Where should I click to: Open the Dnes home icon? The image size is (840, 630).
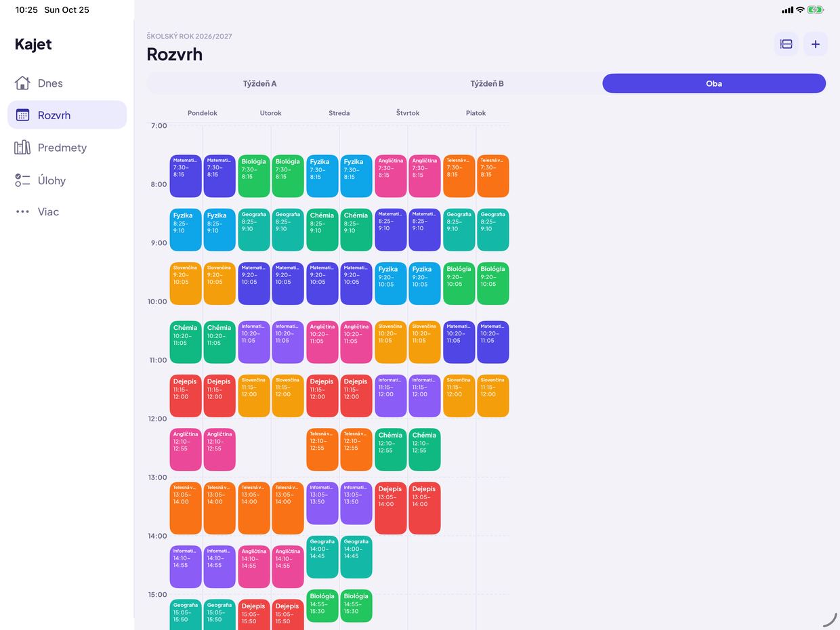pos(22,83)
